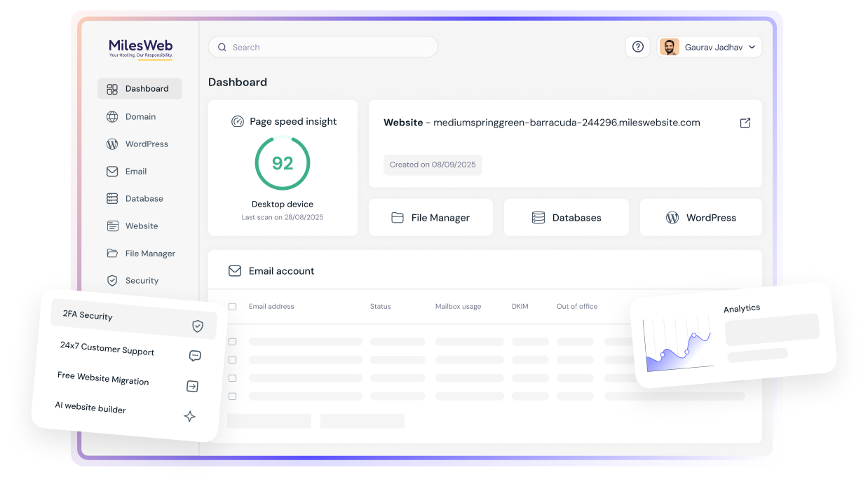
Task: Click the Databases button on the dashboard
Action: (x=566, y=217)
